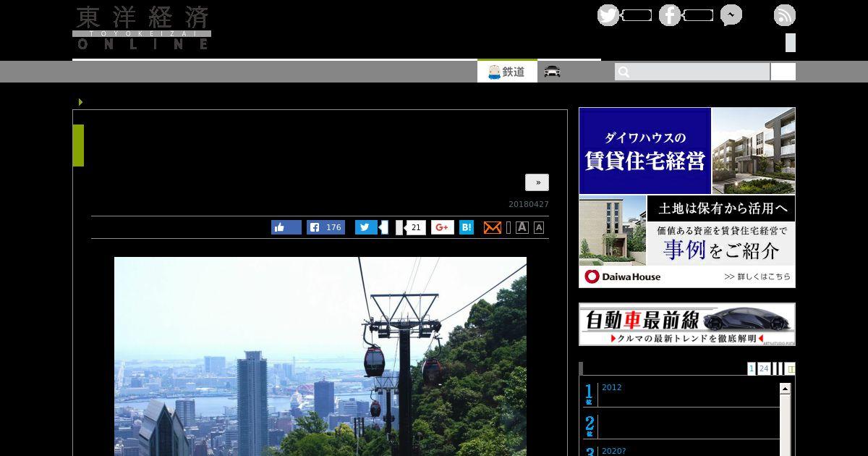Click article date 20180427
The image size is (868, 456).
coord(529,204)
